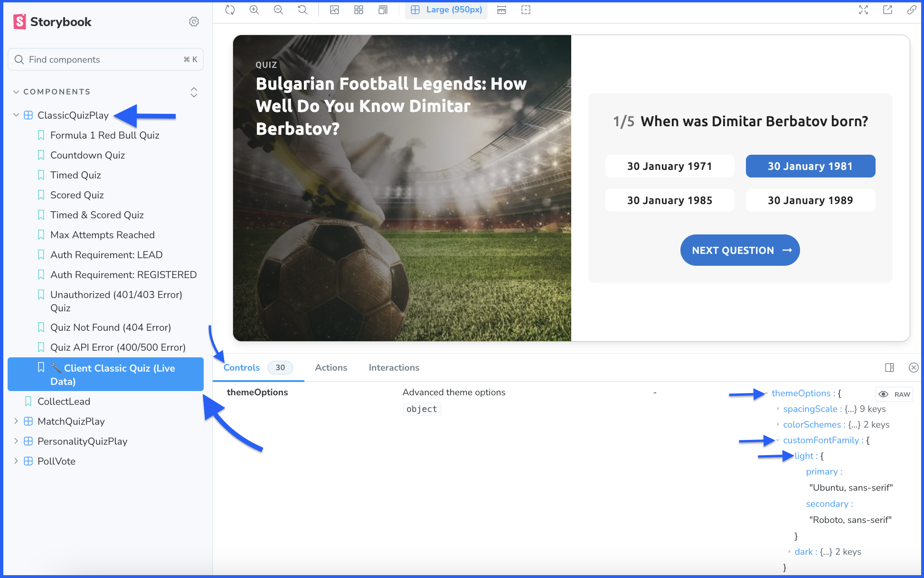The width and height of the screenshot is (924, 578).
Task: Toggle the RAW view for themeOptions
Action: (895, 394)
